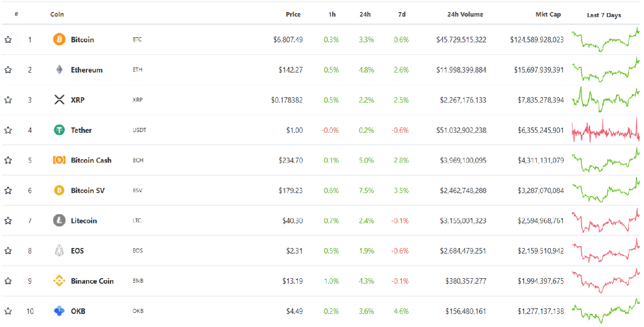The width and height of the screenshot is (644, 327).
Task: Sort by the 7d column header
Action: point(401,15)
